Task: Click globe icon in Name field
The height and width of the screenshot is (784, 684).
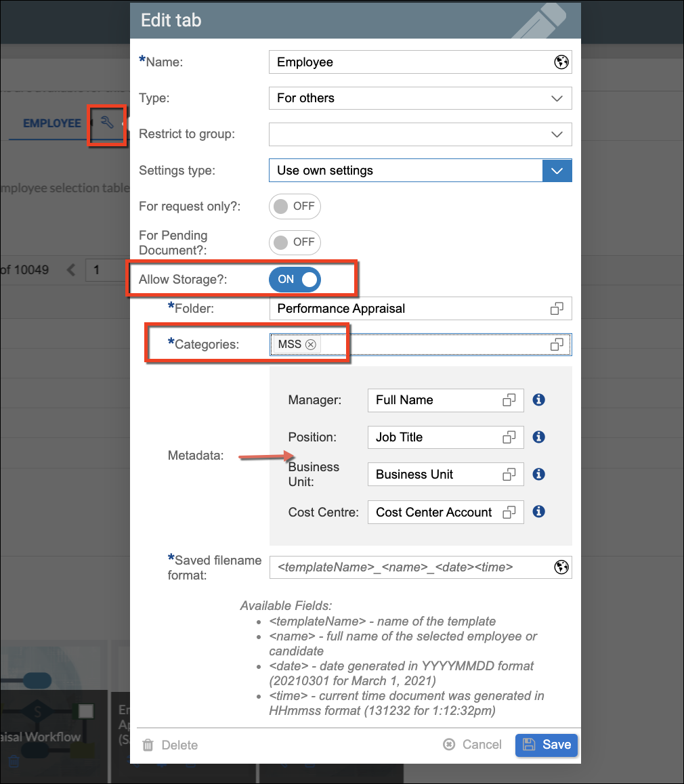Action: click(561, 62)
